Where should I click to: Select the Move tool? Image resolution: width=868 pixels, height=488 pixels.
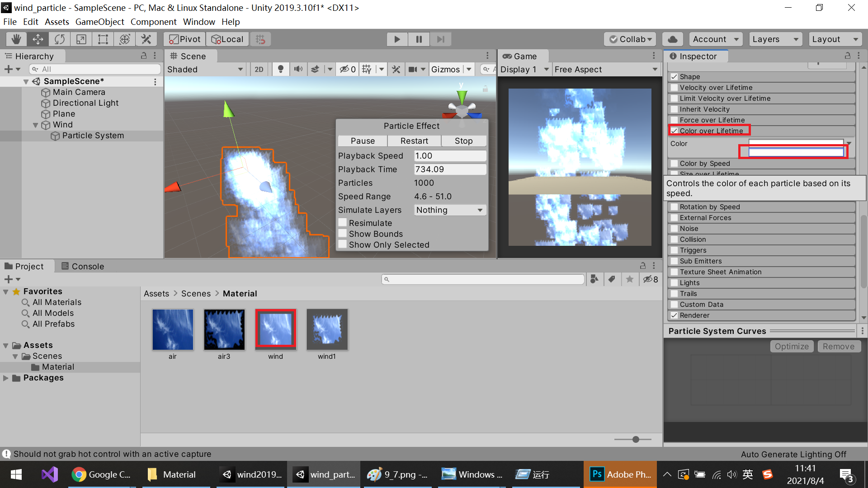(x=38, y=39)
